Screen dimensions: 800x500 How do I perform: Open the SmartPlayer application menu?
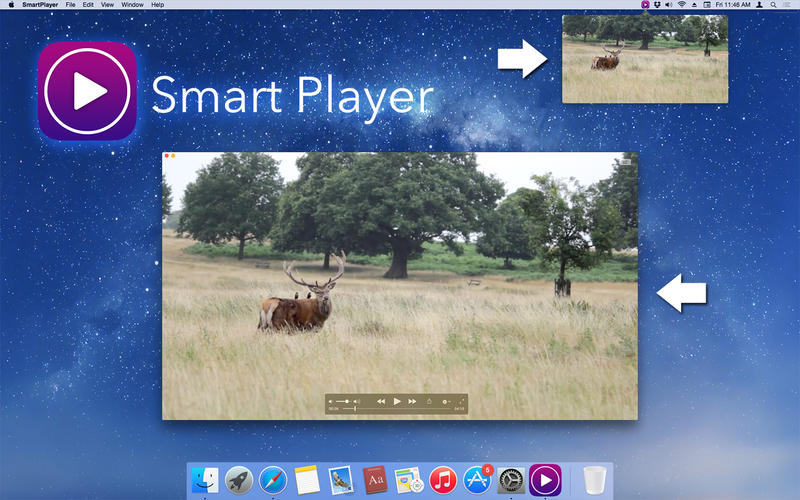pyautogui.click(x=40, y=5)
